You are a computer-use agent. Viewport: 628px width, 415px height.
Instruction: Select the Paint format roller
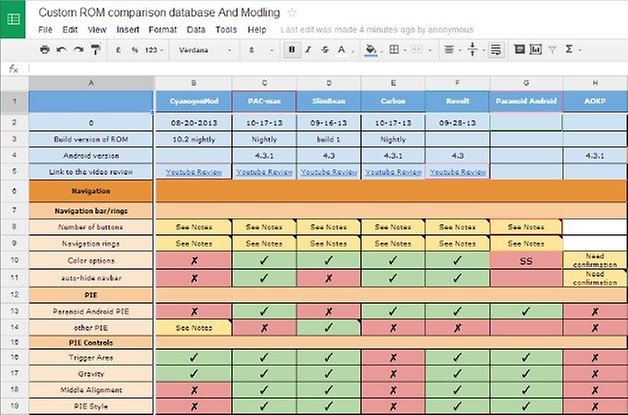tap(96, 49)
